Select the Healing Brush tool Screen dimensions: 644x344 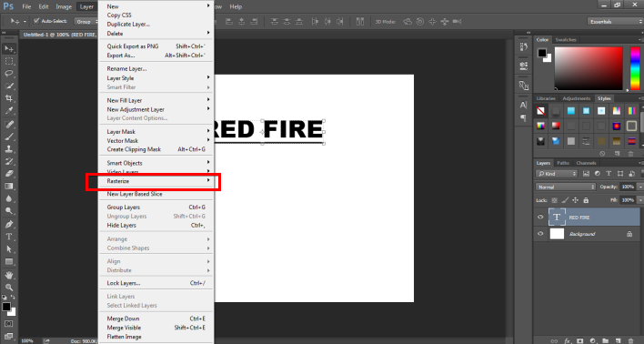click(9, 124)
